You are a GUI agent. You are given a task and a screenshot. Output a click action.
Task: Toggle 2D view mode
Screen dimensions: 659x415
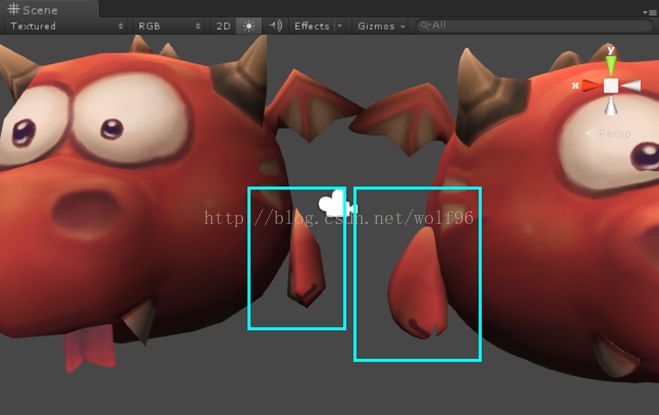click(223, 26)
